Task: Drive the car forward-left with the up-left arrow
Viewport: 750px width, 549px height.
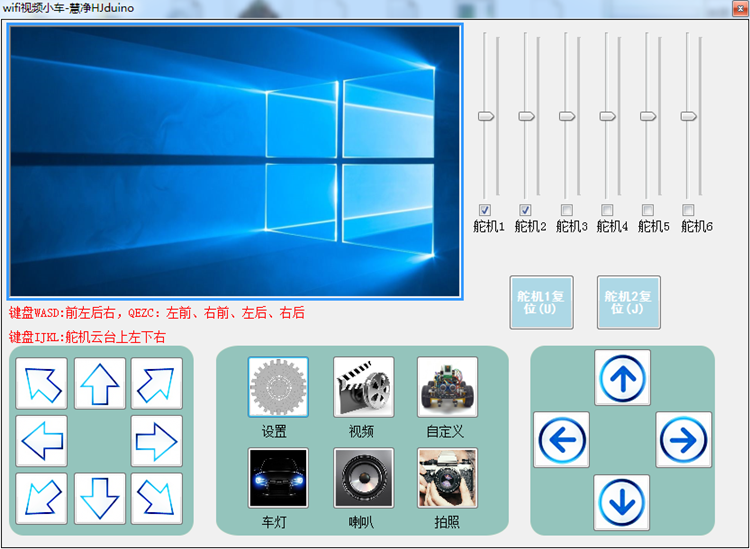Action: (42, 384)
